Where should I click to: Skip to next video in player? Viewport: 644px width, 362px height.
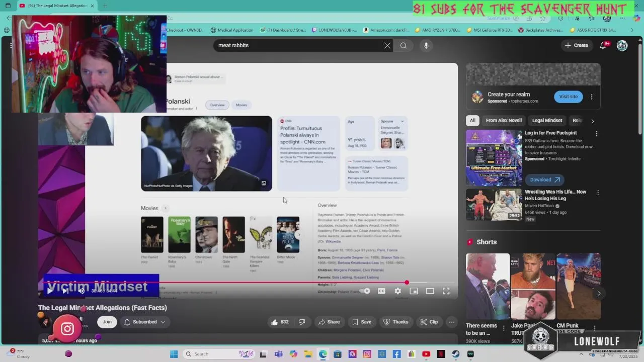click(65, 291)
